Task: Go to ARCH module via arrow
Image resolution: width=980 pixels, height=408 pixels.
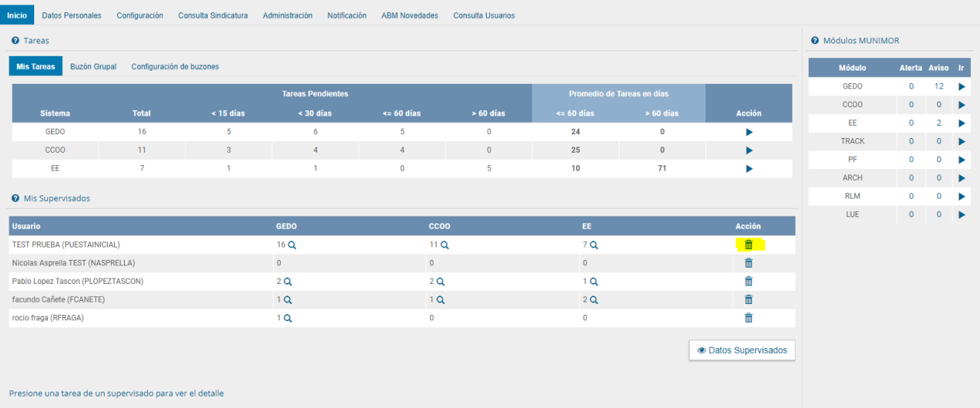Action: [961, 178]
